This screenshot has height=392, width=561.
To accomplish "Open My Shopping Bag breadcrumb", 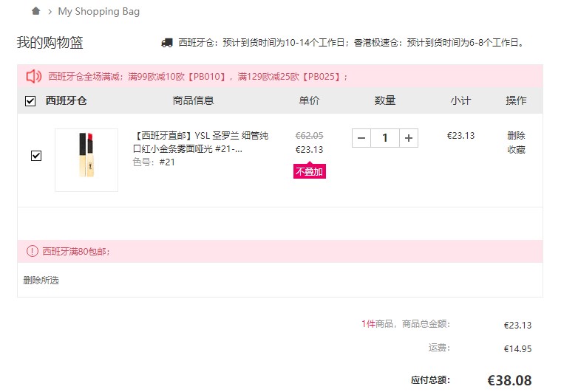I will 99,11.
